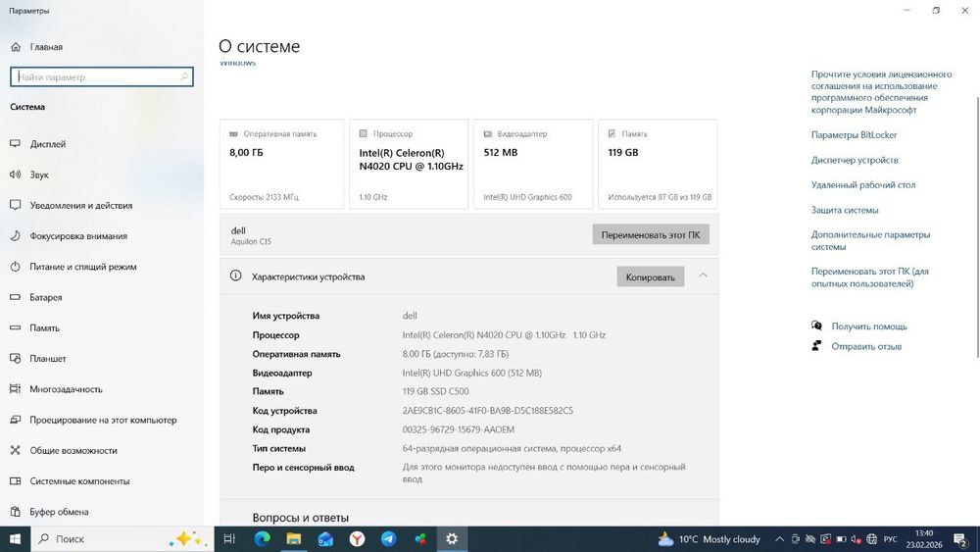Click the taskbar Поиск search box
The width and height of the screenshot is (980, 552).
pyautogui.click(x=122, y=539)
